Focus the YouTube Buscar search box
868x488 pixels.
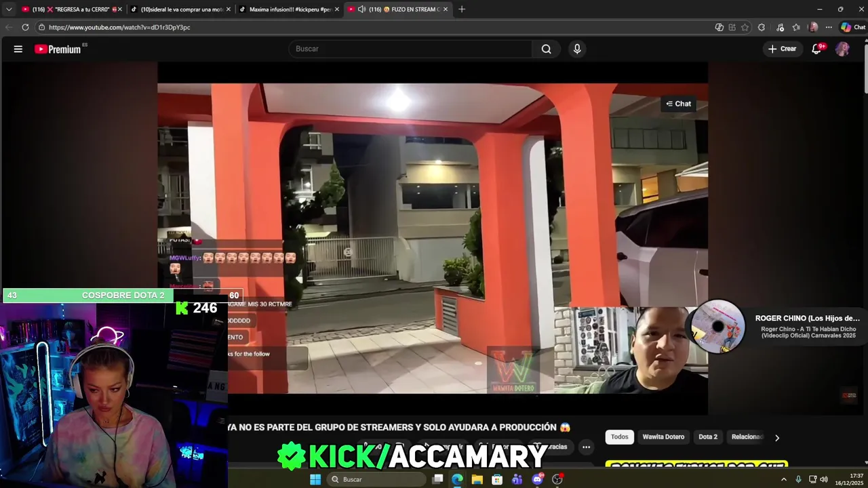click(x=410, y=49)
